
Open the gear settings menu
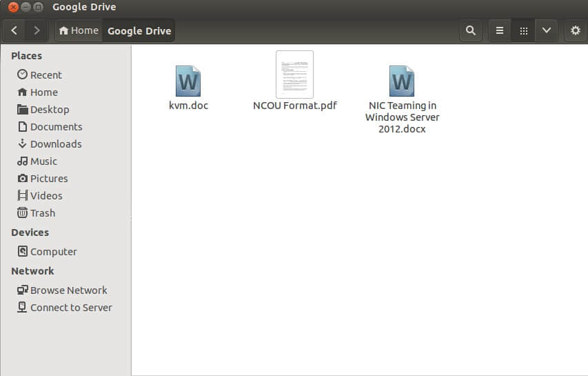click(x=576, y=30)
